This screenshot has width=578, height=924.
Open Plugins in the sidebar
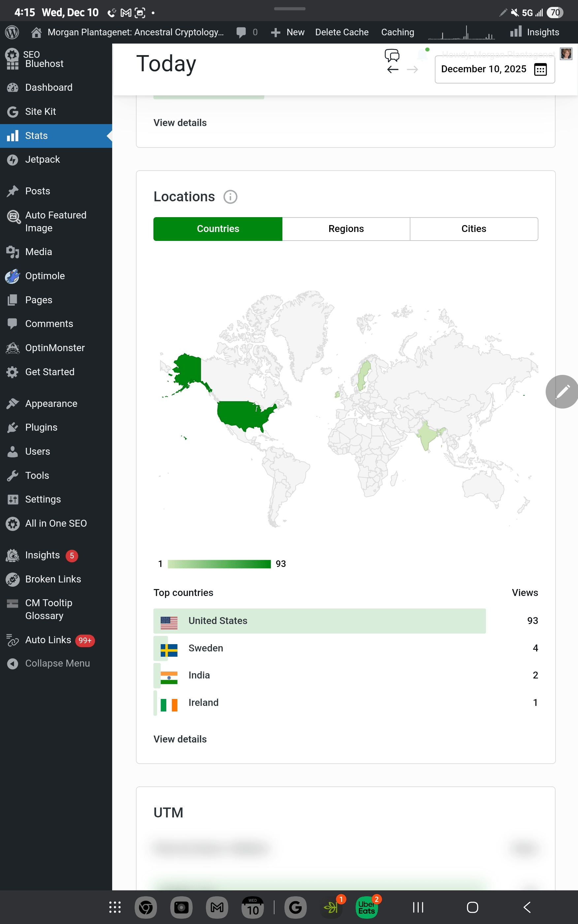(x=41, y=427)
